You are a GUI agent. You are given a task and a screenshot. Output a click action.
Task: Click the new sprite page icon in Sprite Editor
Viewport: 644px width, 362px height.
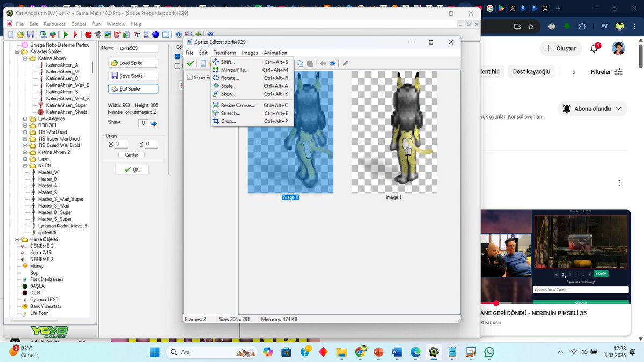pyautogui.click(x=203, y=63)
